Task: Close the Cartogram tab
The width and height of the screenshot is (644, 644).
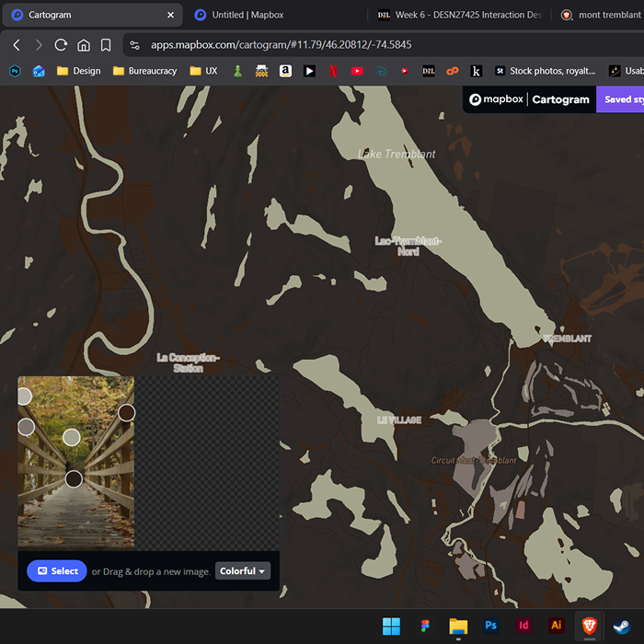Action: click(x=170, y=16)
